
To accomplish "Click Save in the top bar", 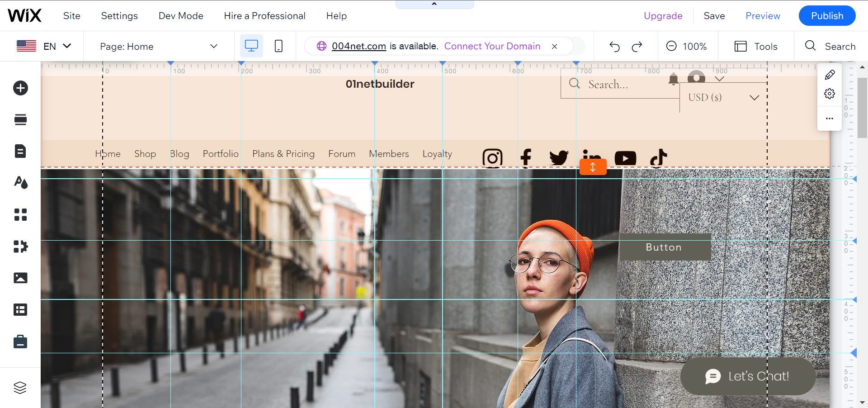I will pyautogui.click(x=714, y=16).
